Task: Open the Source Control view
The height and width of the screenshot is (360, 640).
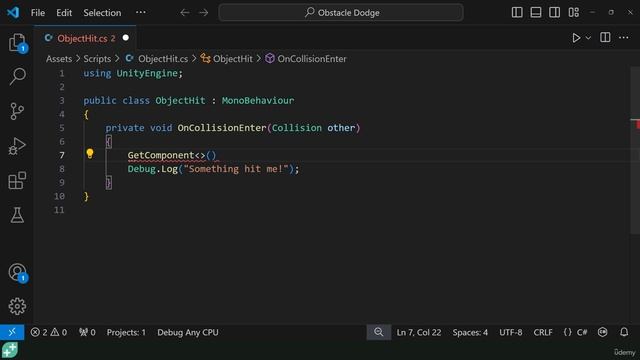Action: (x=17, y=111)
